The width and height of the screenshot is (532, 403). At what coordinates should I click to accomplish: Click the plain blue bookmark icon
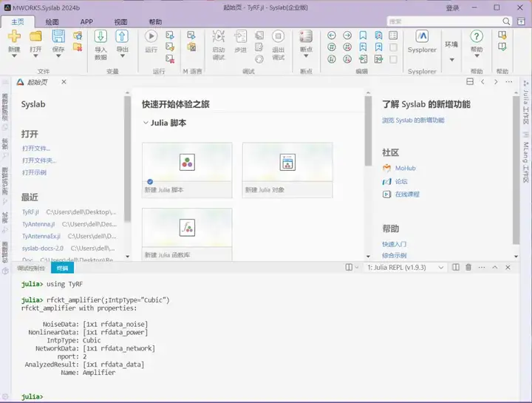coord(363,35)
